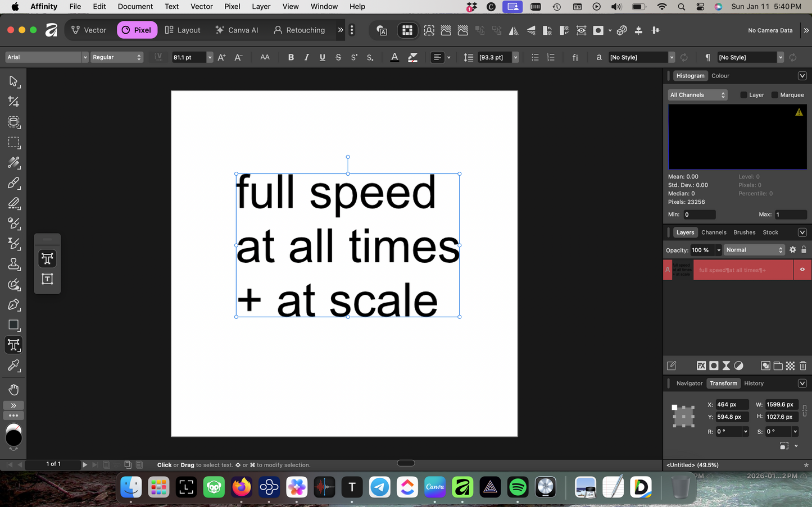The height and width of the screenshot is (507, 812).
Task: Open the Arial font family dropdown
Action: click(x=47, y=57)
